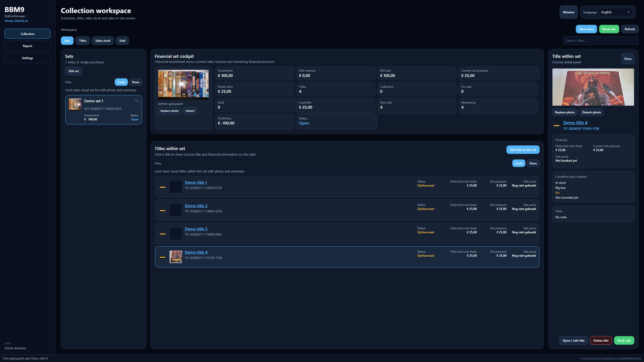Click Demo set 1 card thumbnail
The height and width of the screenshot is (362, 644).
(x=75, y=105)
